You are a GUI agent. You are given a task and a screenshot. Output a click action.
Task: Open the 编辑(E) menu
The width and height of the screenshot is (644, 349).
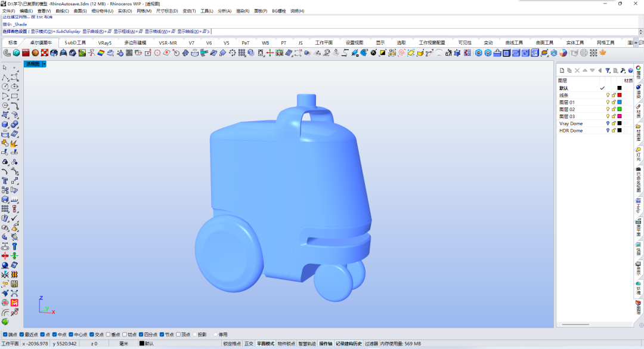coord(26,11)
